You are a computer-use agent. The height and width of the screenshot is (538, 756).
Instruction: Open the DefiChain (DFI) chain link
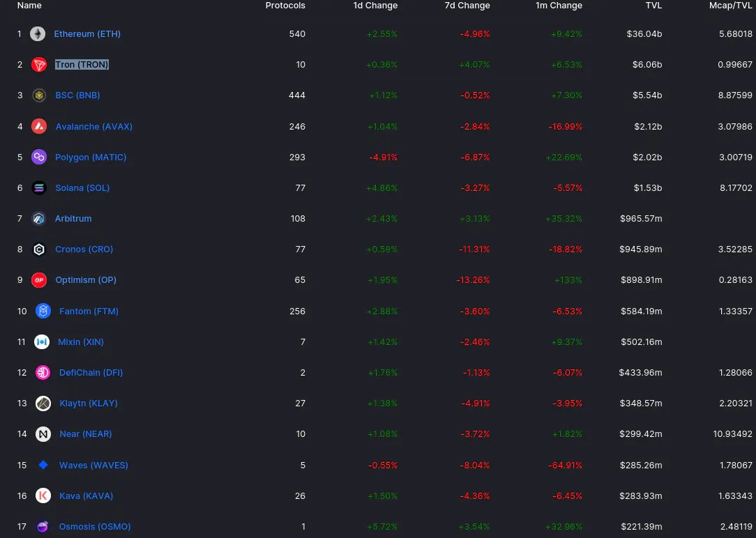91,372
